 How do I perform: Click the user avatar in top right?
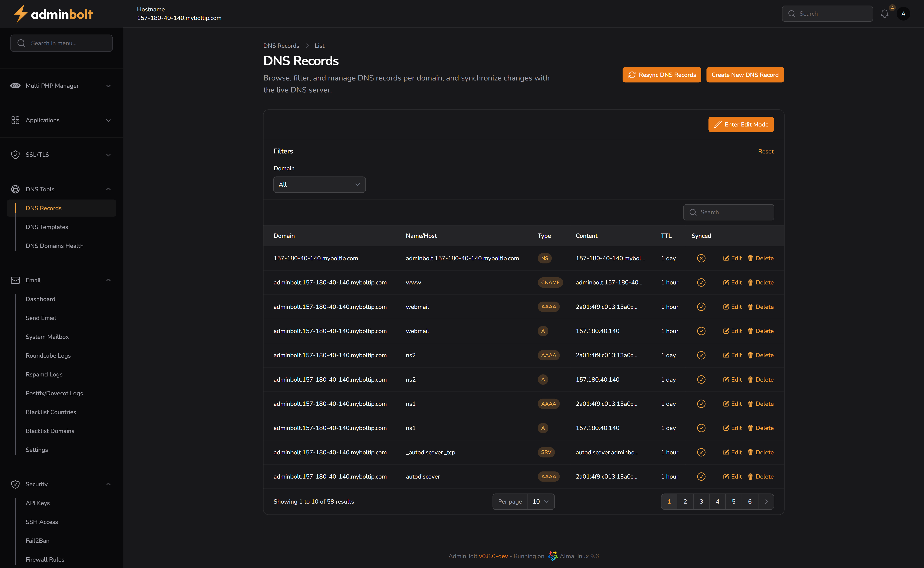(904, 13)
